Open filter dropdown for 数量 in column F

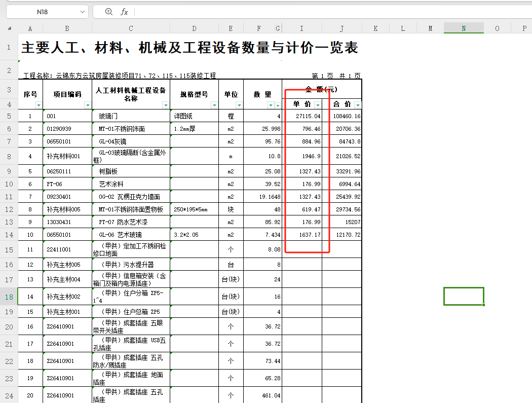pos(271,105)
